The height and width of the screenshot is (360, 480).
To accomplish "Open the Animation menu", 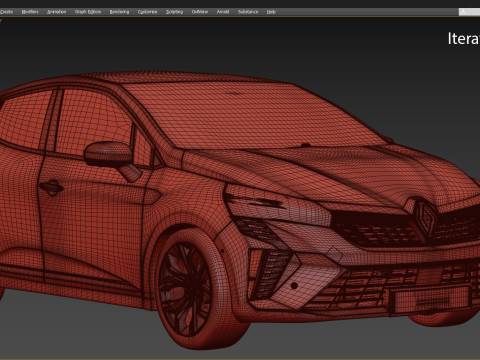I will [x=56, y=12].
